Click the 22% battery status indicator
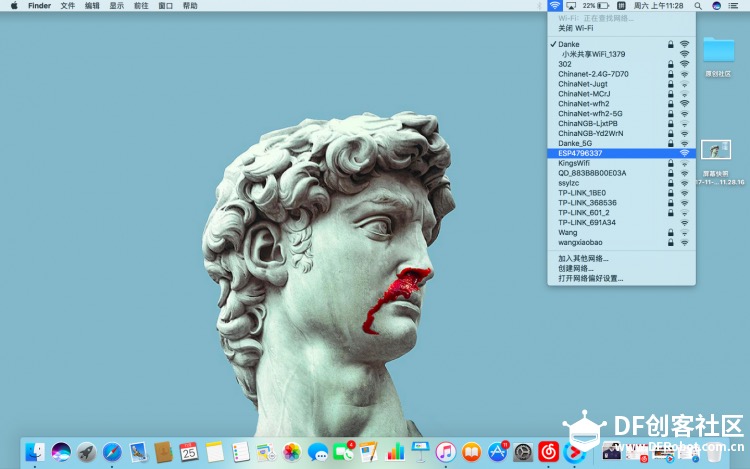This screenshot has width=750, height=469. (x=596, y=6)
